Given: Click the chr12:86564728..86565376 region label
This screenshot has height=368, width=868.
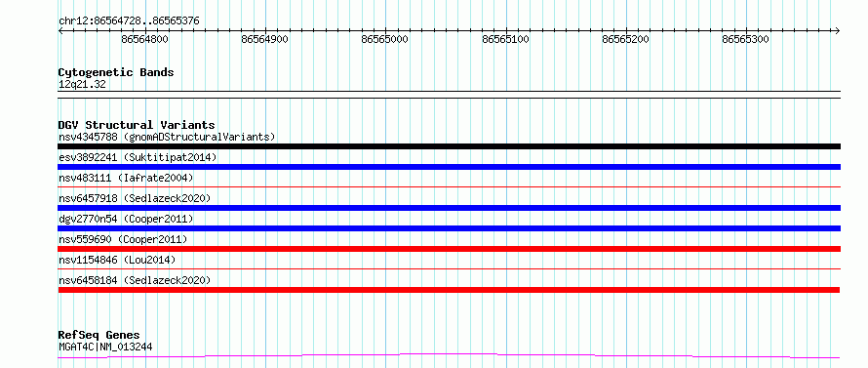Looking at the screenshot, I should (x=129, y=21).
